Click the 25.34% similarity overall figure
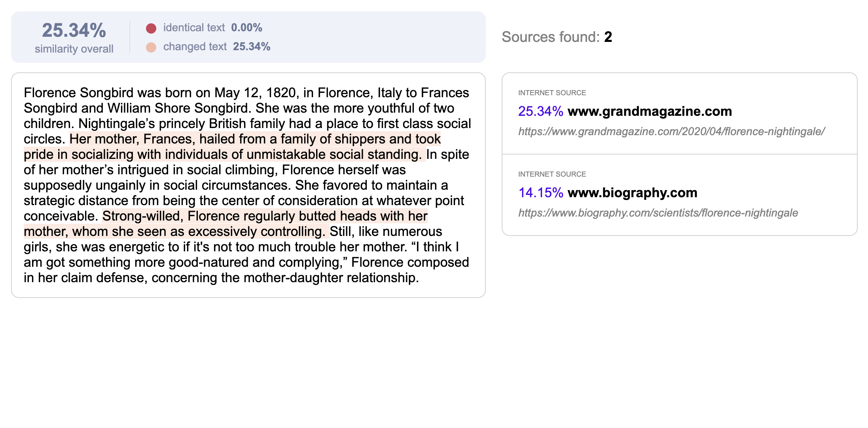The image size is (868, 428). click(74, 30)
